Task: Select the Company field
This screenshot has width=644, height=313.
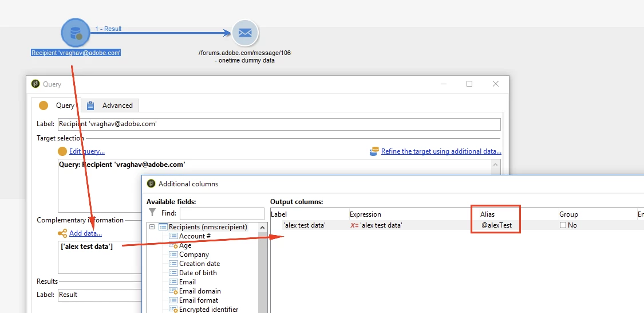Action: [194, 255]
